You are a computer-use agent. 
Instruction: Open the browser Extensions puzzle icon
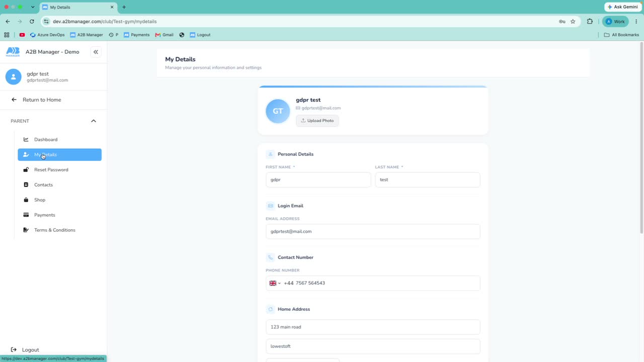pos(590,22)
